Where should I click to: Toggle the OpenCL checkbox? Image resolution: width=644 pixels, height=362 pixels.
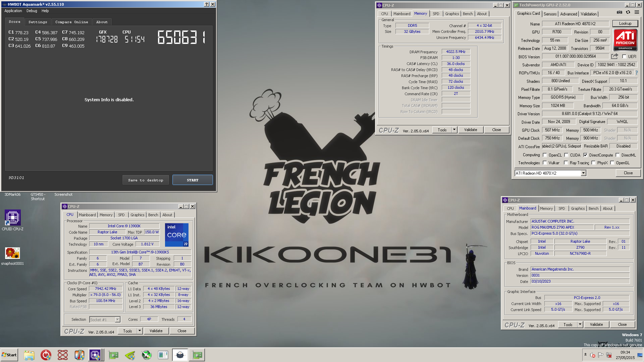coord(545,155)
